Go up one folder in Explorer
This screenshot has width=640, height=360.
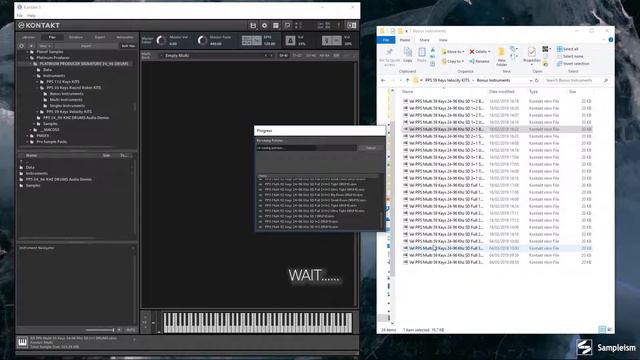(x=407, y=80)
